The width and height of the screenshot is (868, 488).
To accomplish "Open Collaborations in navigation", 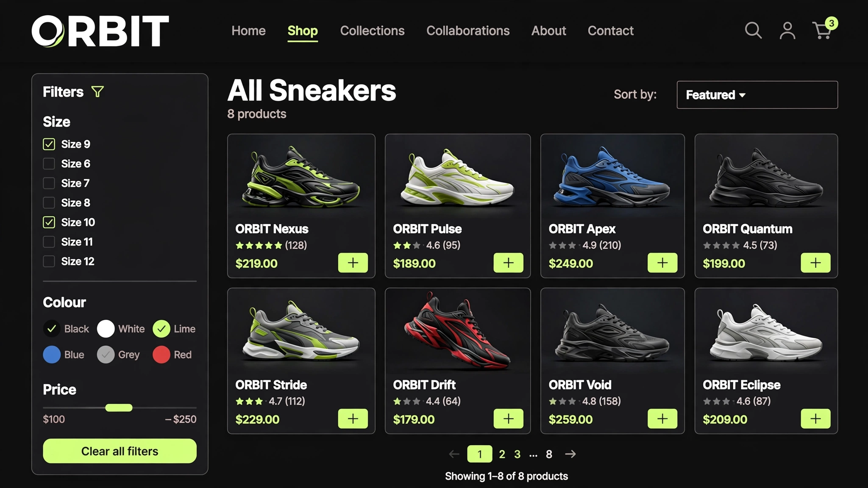I will point(468,30).
